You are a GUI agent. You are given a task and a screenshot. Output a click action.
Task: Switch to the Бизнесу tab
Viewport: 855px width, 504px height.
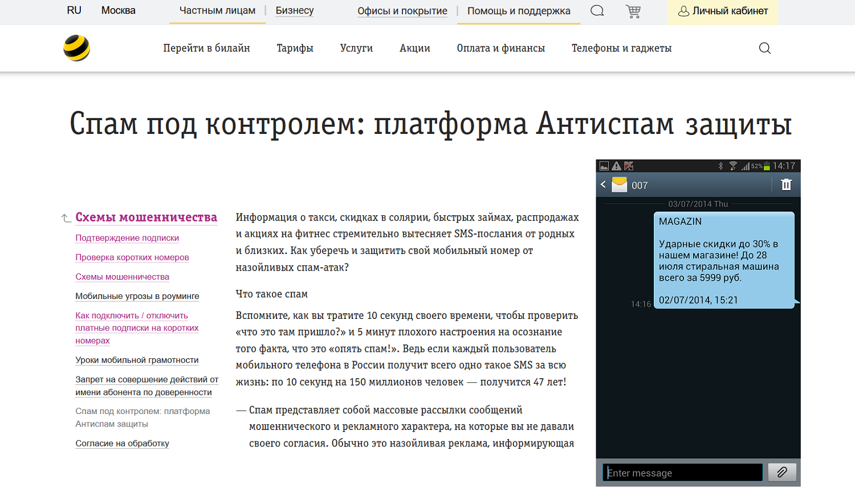click(x=295, y=11)
